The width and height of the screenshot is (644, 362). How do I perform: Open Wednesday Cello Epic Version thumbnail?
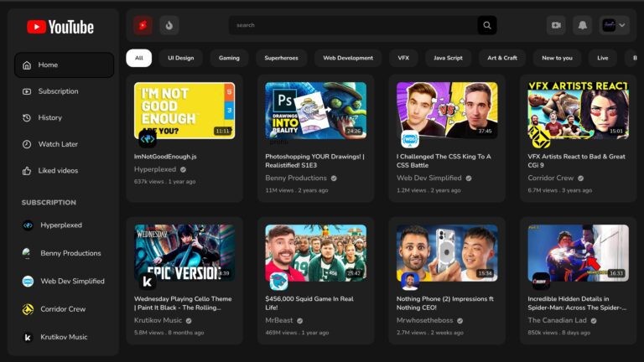[184, 253]
